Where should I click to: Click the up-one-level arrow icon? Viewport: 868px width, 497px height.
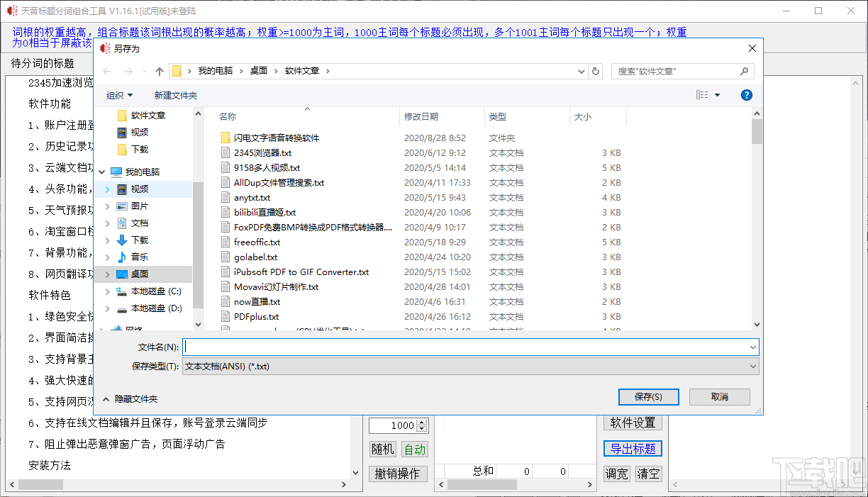(x=159, y=70)
